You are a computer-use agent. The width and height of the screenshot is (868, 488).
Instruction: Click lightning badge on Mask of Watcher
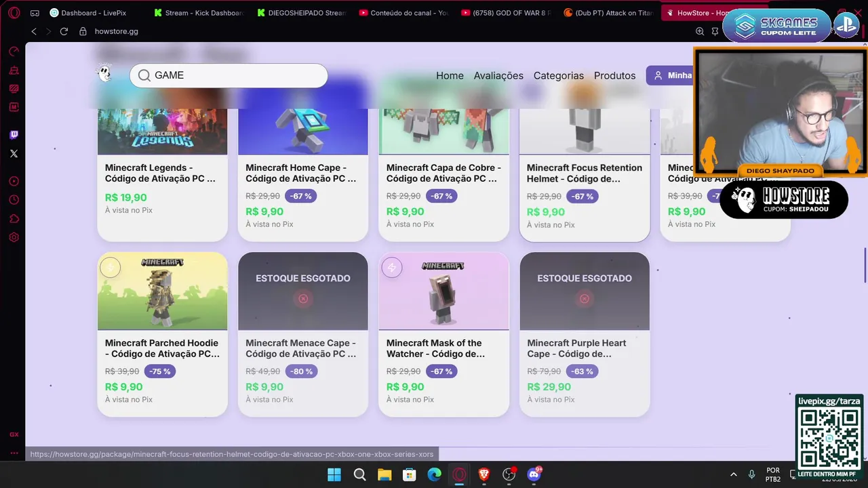point(391,268)
